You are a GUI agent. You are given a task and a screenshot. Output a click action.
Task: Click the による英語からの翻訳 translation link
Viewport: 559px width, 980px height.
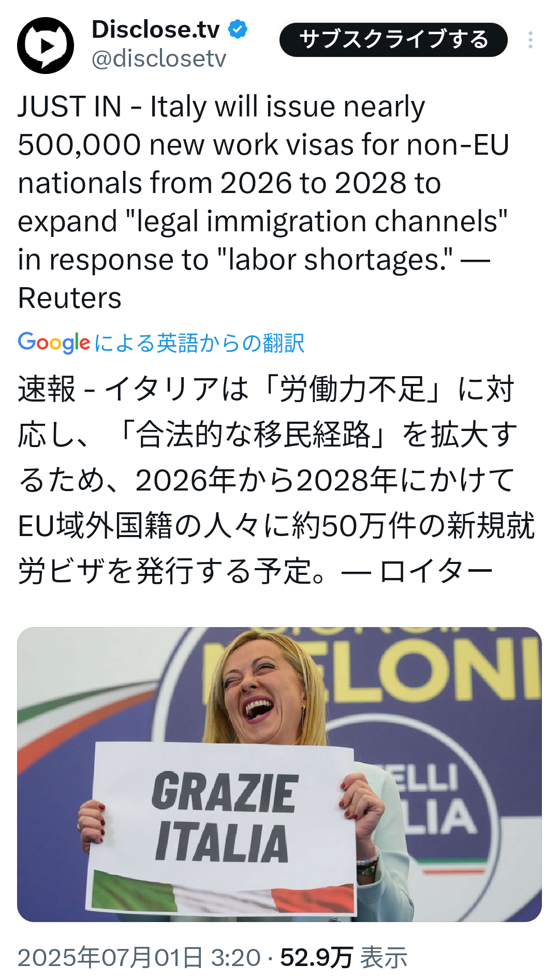(x=199, y=343)
